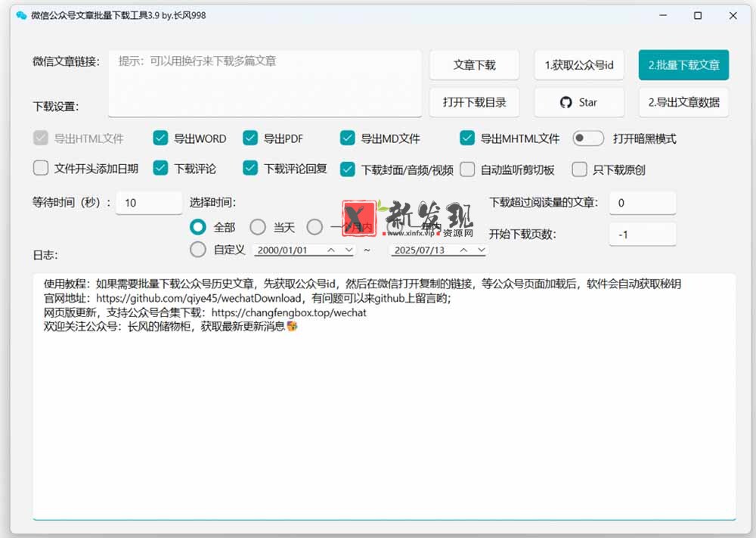Uncheck 下载封面/音频/视频 checkbox
The image size is (756, 538).
coord(348,169)
